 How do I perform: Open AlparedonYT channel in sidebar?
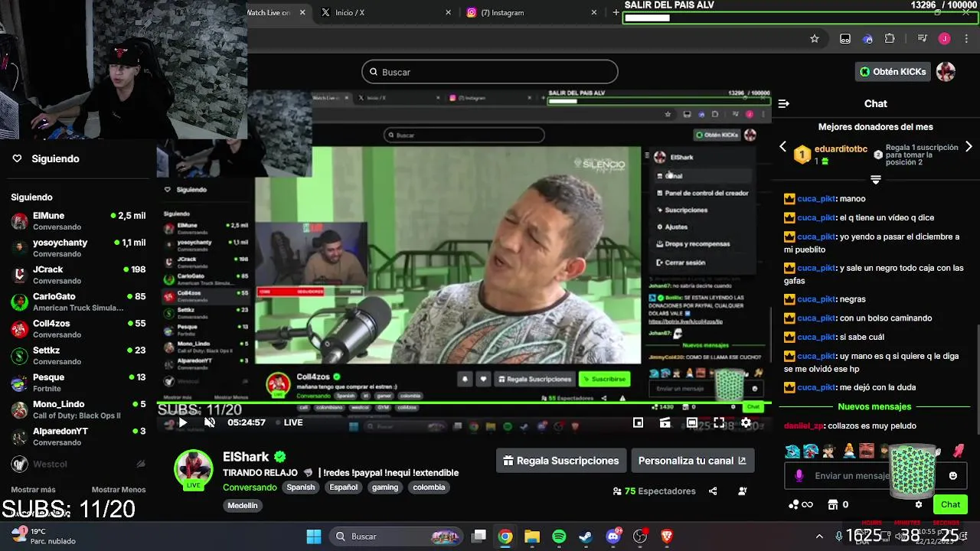[x=78, y=436]
